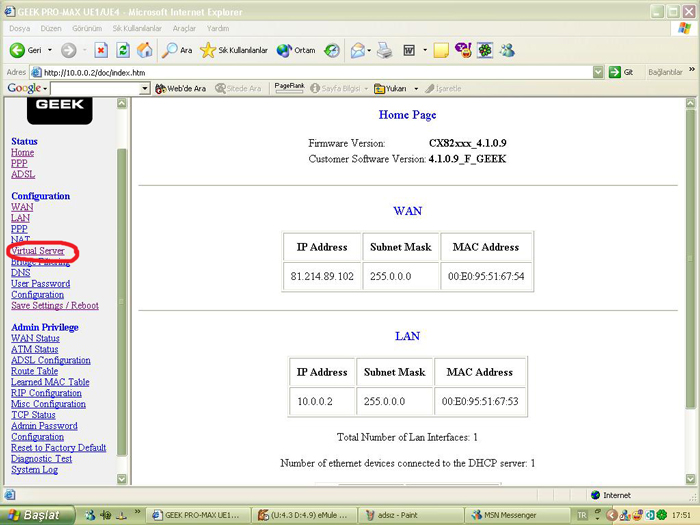Open the Ara search toolbar button
700x525 pixels.
pyautogui.click(x=177, y=50)
